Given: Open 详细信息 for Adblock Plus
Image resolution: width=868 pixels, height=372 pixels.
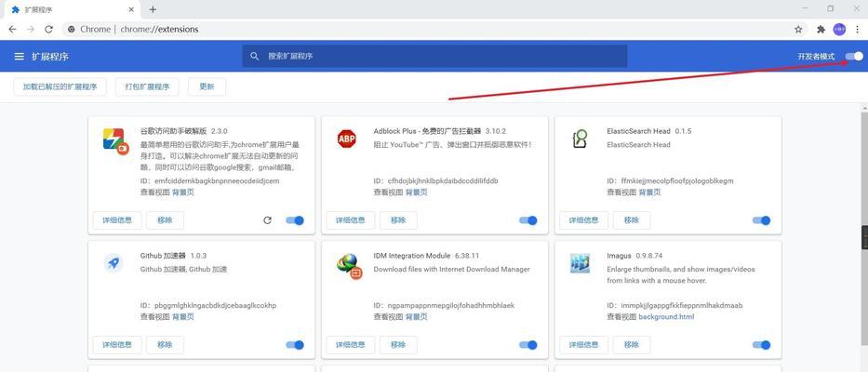Looking at the screenshot, I should pos(351,220).
